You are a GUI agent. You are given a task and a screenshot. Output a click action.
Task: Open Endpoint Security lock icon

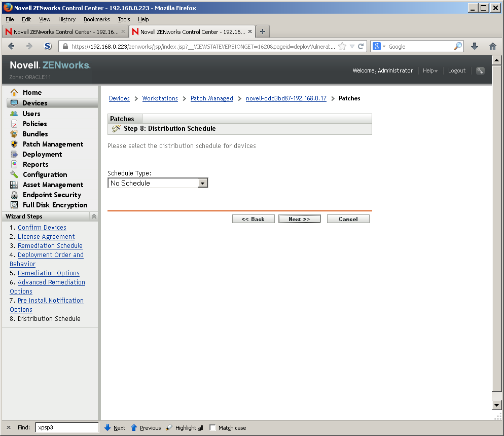[14, 195]
